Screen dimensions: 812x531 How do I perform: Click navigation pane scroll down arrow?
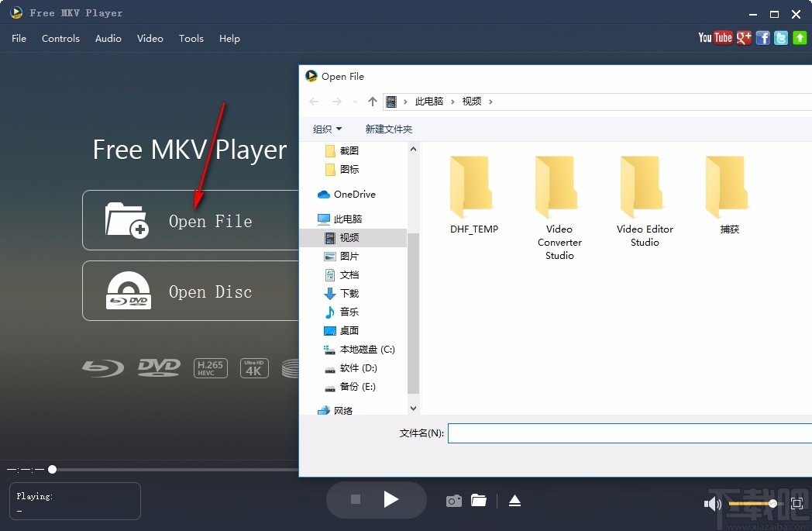[413, 409]
